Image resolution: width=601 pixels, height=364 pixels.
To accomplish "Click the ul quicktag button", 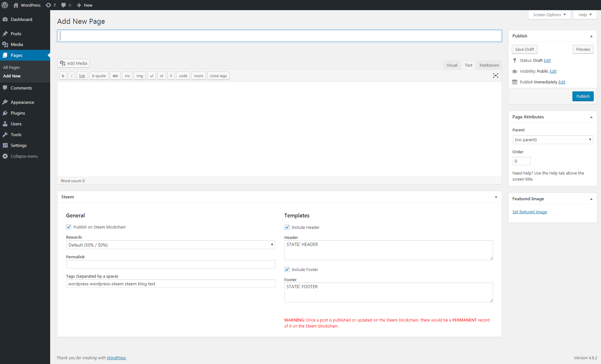I will tap(151, 76).
